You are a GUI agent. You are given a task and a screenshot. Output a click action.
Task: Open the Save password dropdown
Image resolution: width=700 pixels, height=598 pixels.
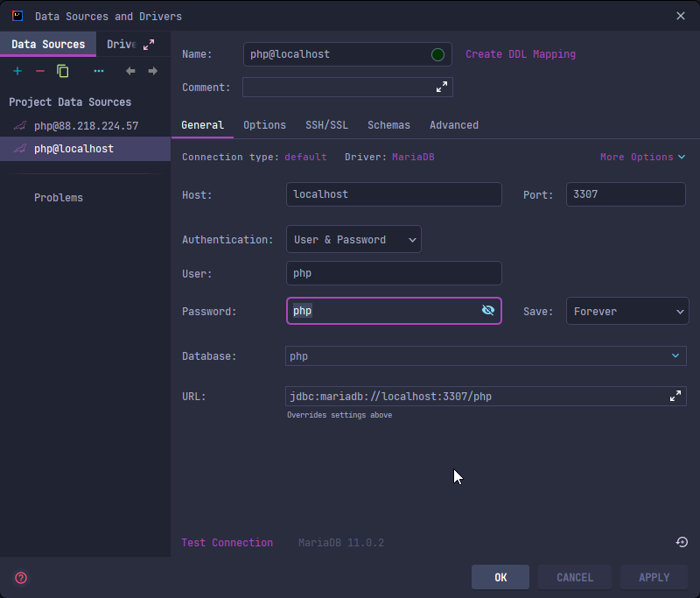click(627, 311)
